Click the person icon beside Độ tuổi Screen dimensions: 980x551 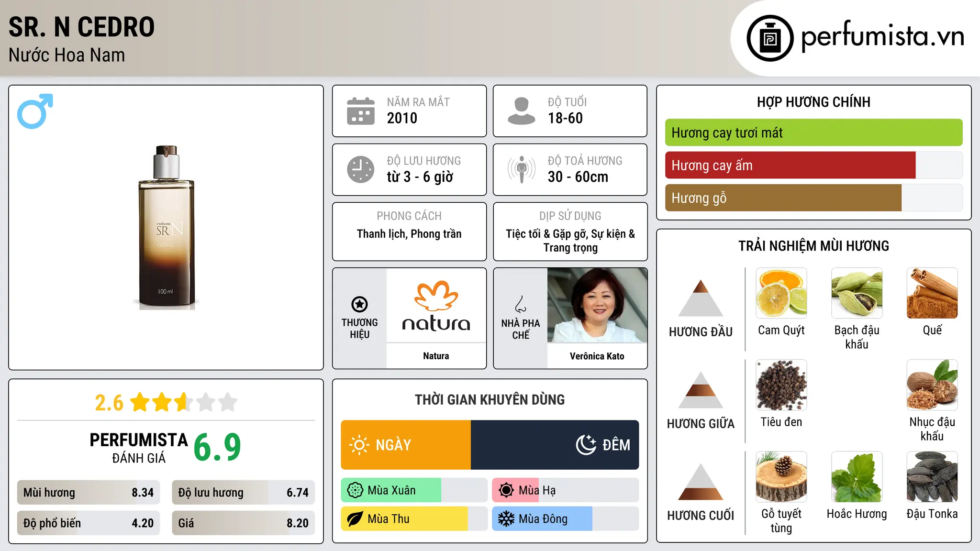tap(521, 111)
